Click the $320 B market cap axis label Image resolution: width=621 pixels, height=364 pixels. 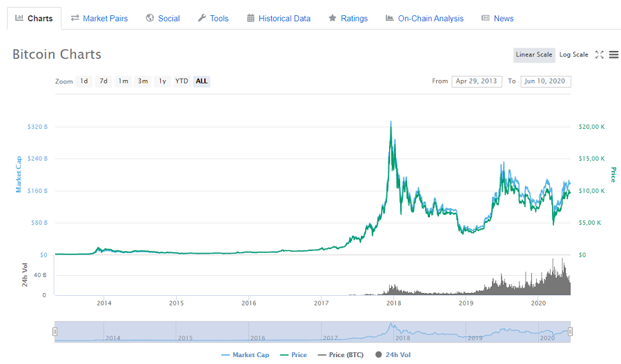coord(37,127)
